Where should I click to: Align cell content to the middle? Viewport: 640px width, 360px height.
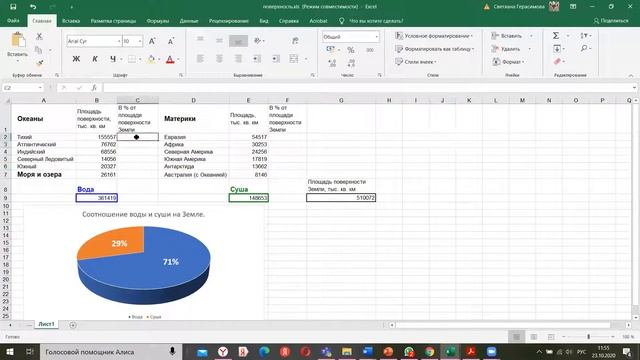click(219, 40)
